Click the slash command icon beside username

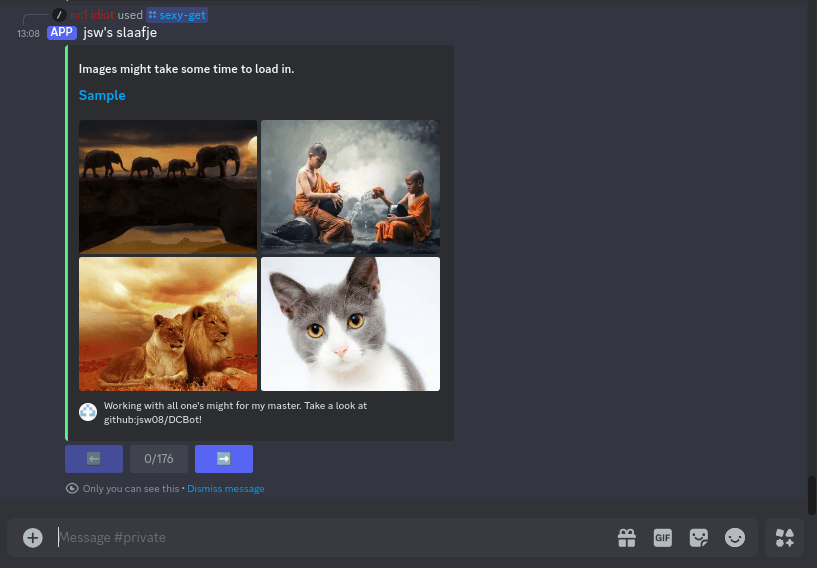[x=59, y=15]
